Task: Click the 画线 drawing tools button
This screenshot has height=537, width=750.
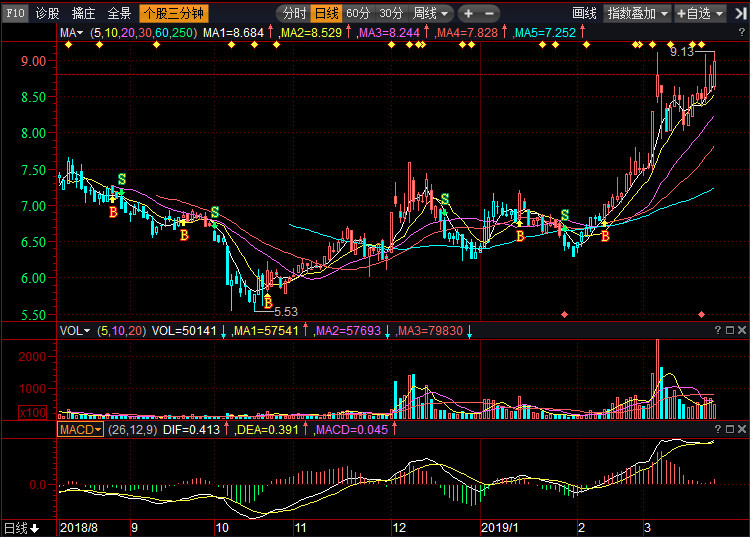Action: coord(584,14)
